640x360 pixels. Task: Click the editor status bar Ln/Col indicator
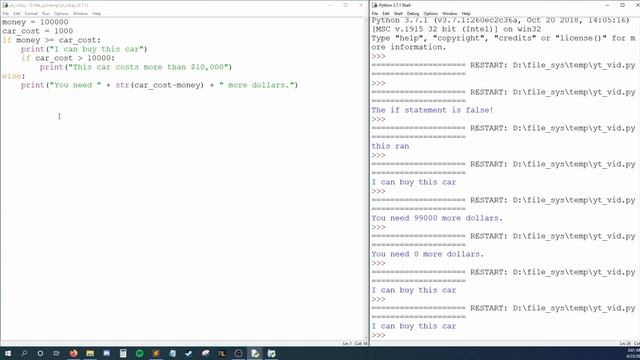pos(354,344)
